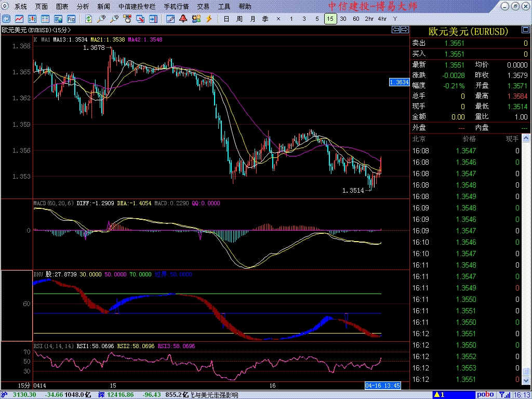This screenshot has width=532, height=399.
Task: Click the red alarm bell icon
Action: click(x=183, y=19)
